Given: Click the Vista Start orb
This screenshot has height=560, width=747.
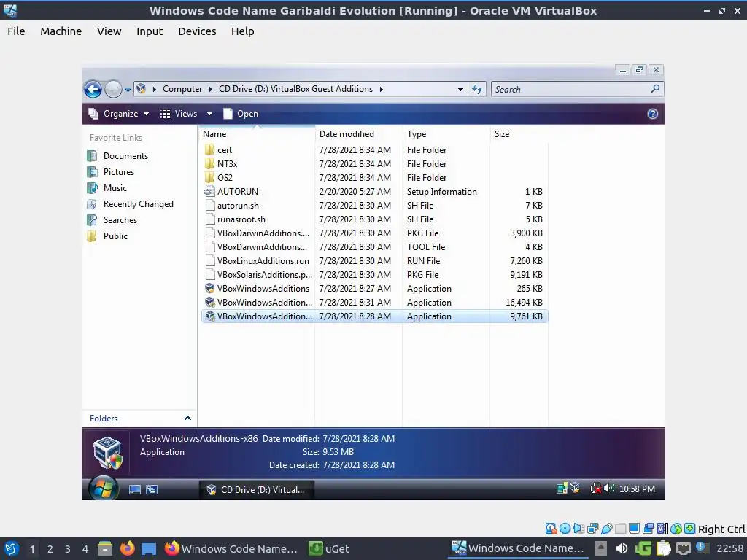Looking at the screenshot, I should (104, 489).
